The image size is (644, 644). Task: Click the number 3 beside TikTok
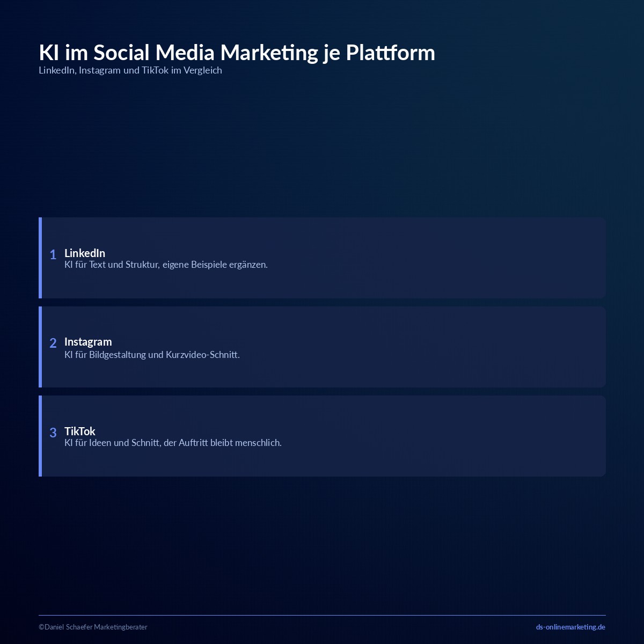53,433
